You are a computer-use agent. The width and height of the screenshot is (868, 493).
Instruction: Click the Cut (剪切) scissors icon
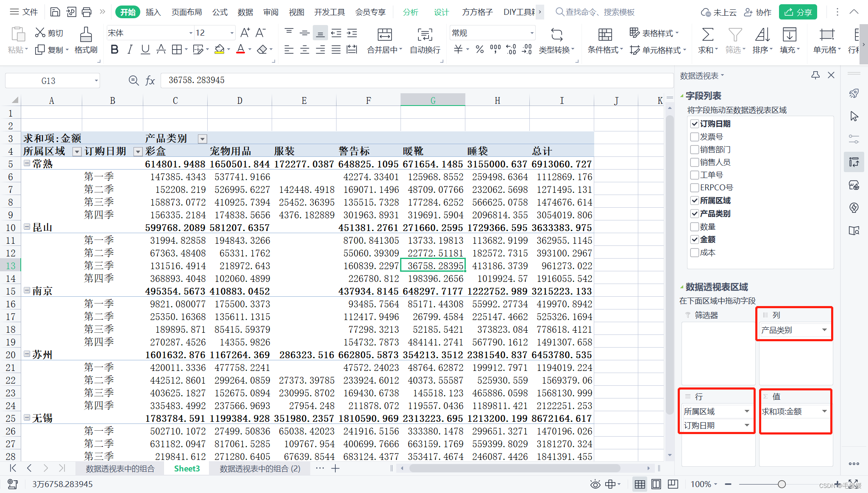point(40,33)
